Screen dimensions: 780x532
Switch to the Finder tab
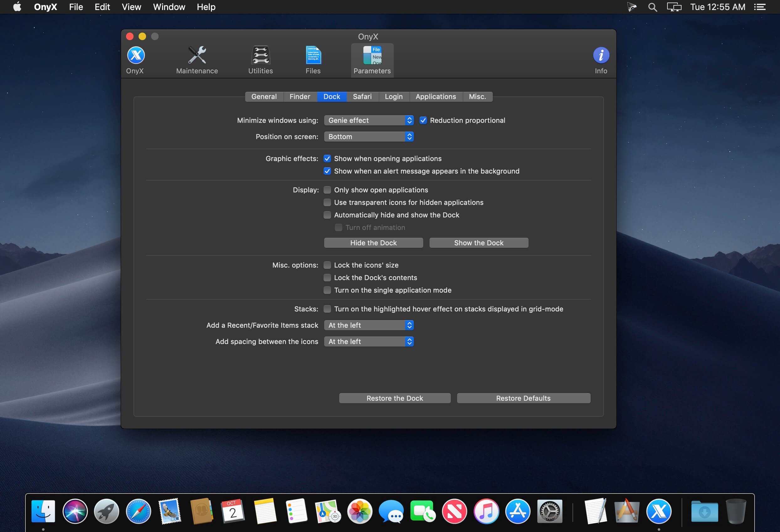click(300, 96)
